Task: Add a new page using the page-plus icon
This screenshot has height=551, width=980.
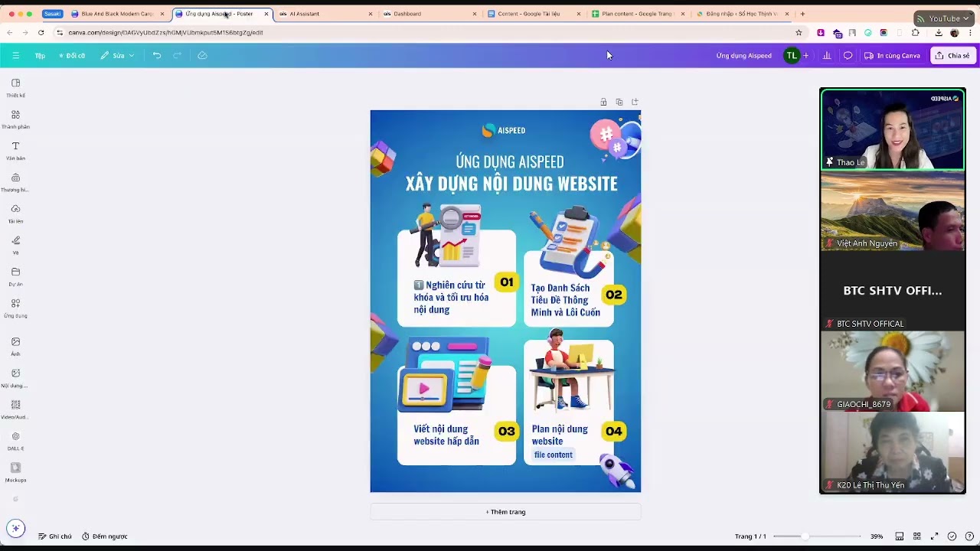Action: point(635,102)
